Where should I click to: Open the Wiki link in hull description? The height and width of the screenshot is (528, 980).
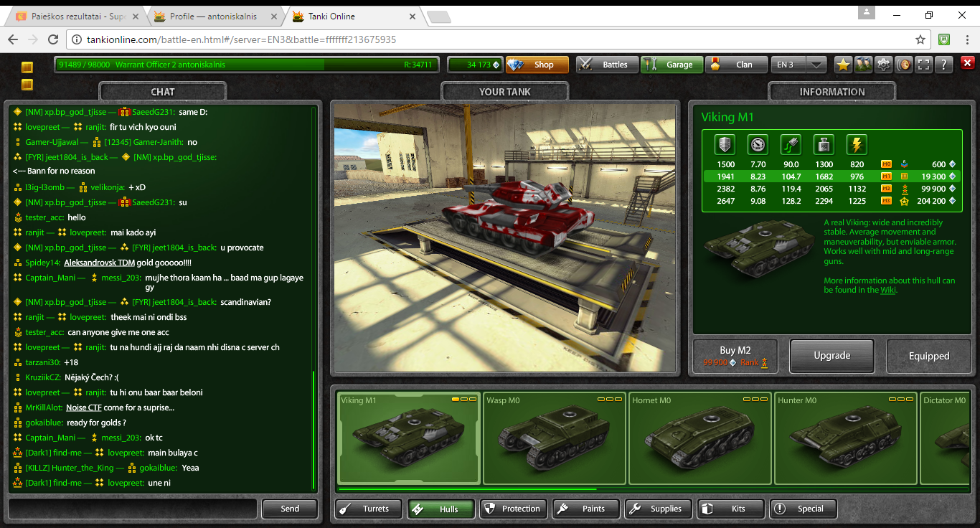point(888,290)
